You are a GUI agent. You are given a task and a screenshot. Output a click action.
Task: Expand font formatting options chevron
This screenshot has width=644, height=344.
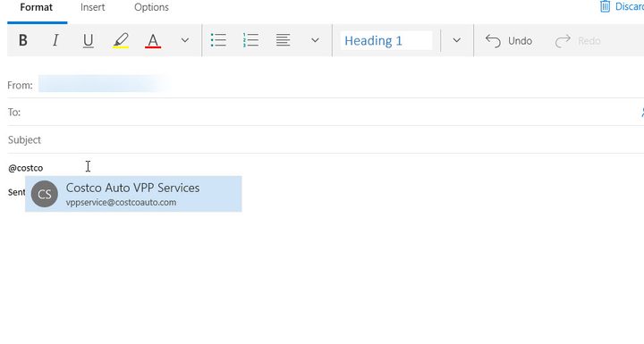point(185,40)
